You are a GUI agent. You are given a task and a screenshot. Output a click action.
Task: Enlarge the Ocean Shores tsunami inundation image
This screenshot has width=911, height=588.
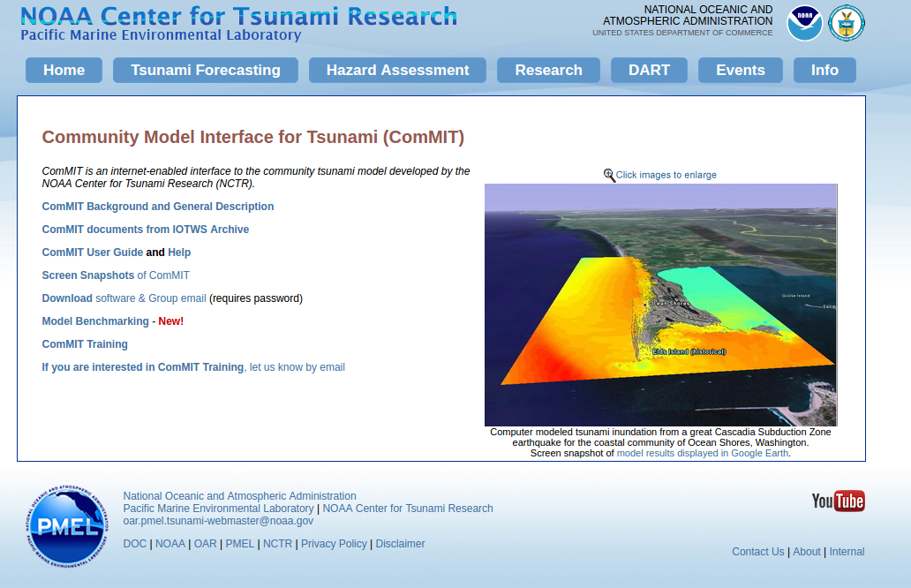click(x=660, y=305)
